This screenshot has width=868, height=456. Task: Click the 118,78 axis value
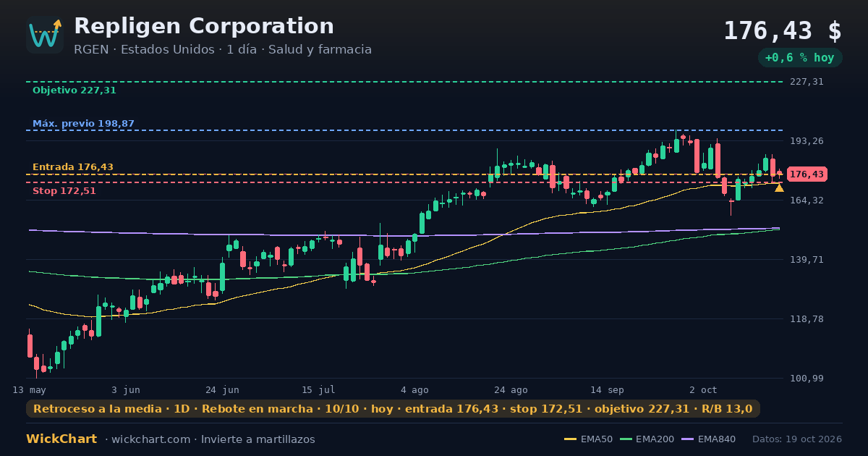pyautogui.click(x=807, y=318)
